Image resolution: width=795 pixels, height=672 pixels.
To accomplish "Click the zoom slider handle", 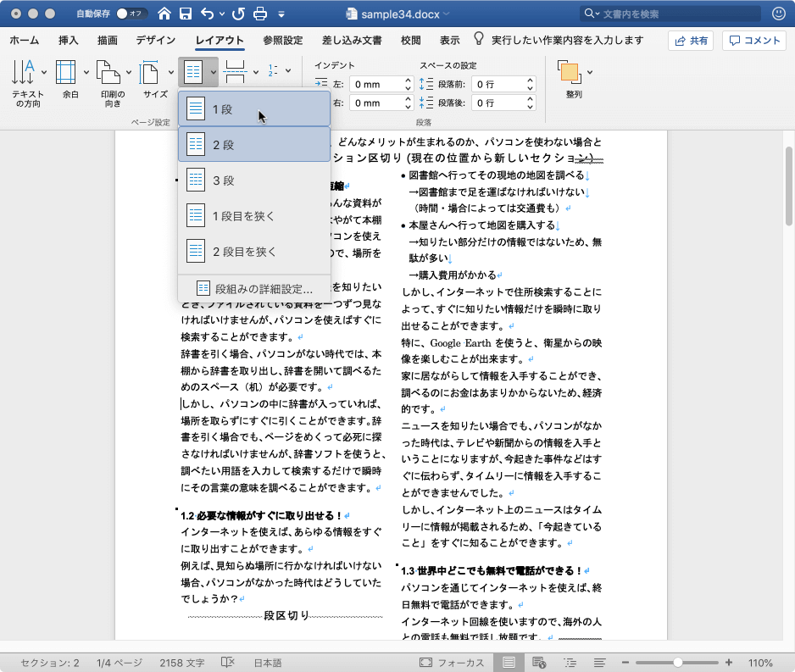I will tap(678, 663).
